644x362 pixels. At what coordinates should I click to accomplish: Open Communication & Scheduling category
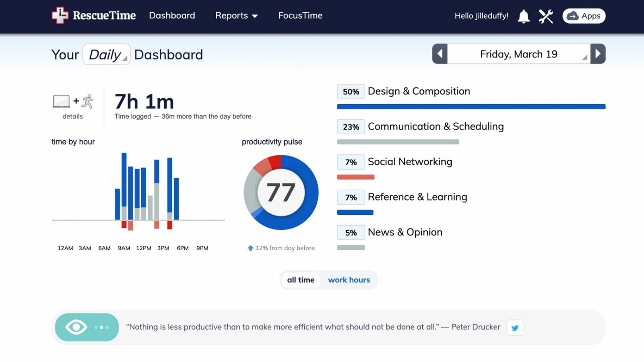(x=436, y=126)
